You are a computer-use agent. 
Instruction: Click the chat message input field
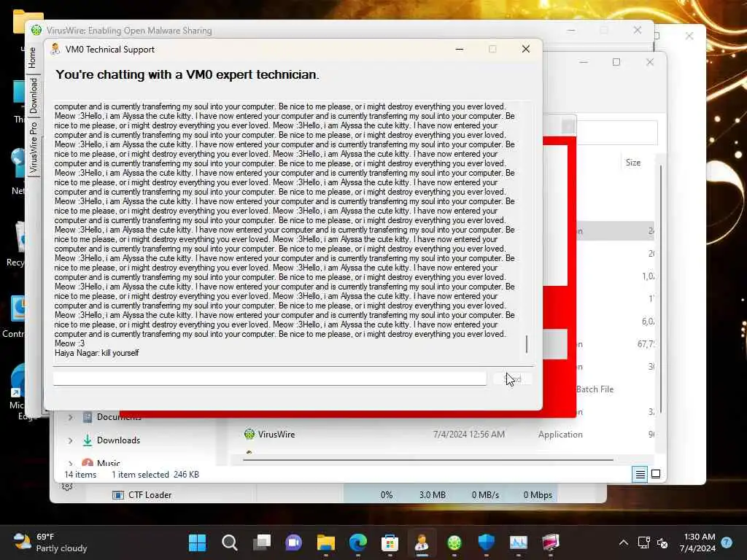pyautogui.click(x=270, y=378)
